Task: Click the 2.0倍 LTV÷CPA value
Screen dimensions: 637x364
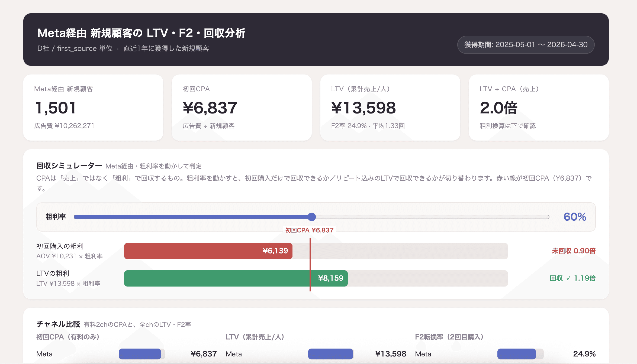Action: click(x=498, y=108)
